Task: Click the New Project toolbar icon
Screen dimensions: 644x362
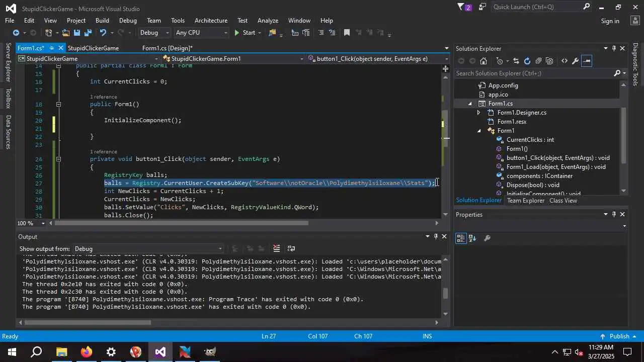Action: [49, 33]
